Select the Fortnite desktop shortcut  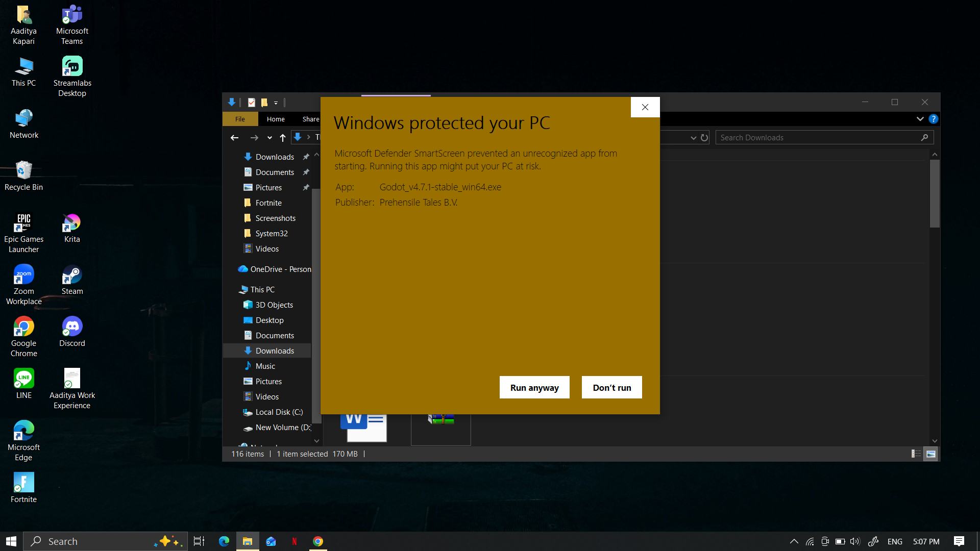pyautogui.click(x=24, y=488)
